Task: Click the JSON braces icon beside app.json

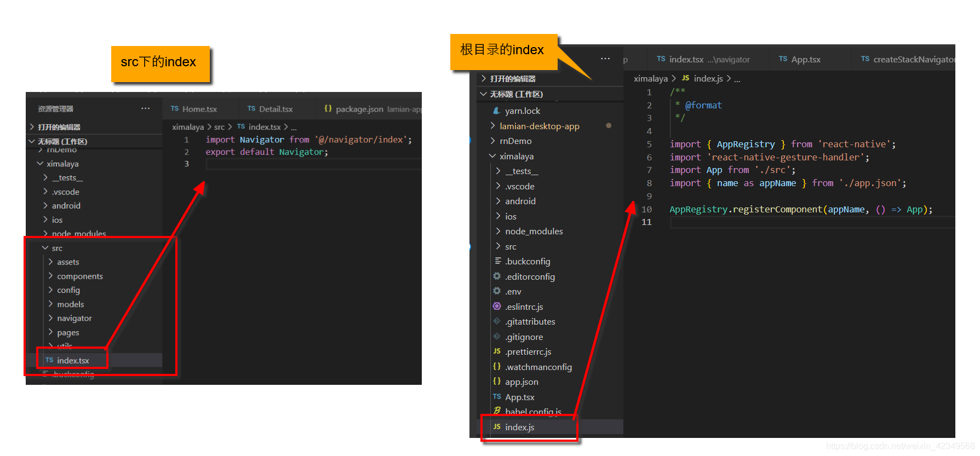Action: pos(497,381)
